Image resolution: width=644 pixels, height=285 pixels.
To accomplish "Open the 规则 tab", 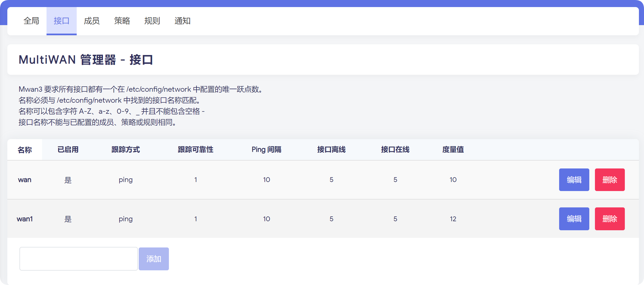I will (152, 21).
